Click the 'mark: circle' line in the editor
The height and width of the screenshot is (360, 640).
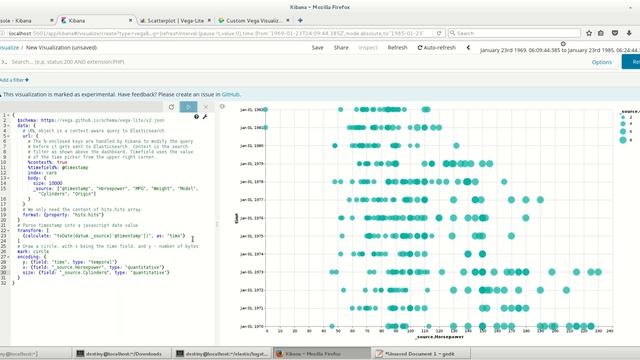click(33, 251)
